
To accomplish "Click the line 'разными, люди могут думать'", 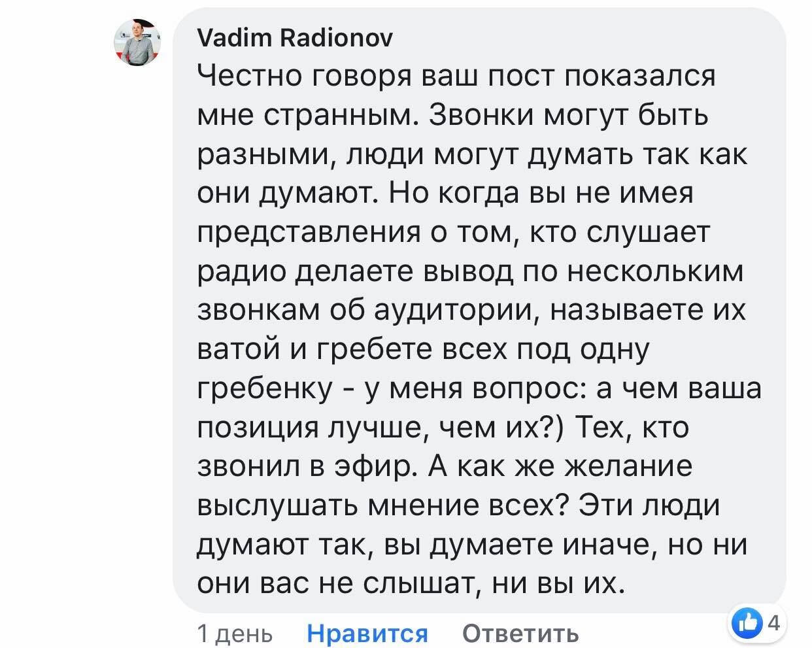I will click(473, 156).
